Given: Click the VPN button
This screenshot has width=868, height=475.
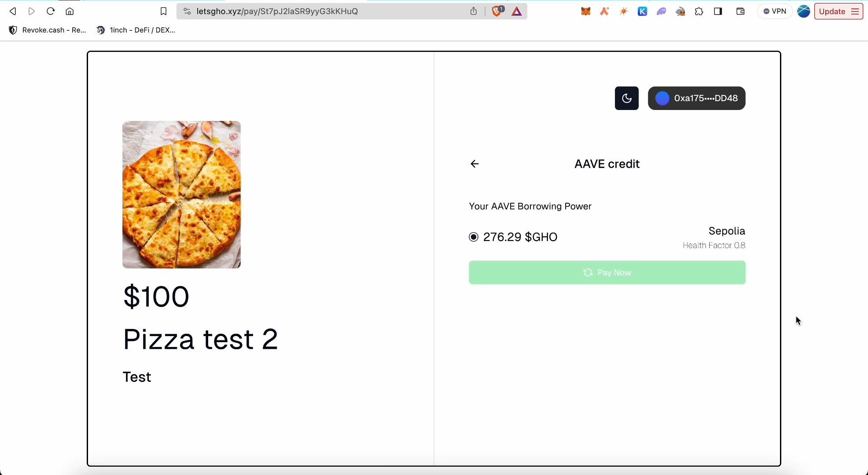Looking at the screenshot, I should (x=775, y=11).
